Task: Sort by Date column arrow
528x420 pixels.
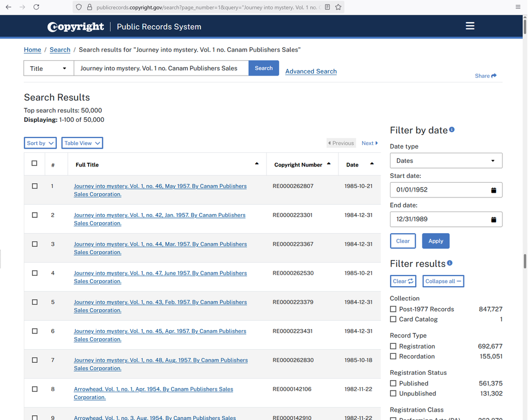Action: click(x=372, y=164)
